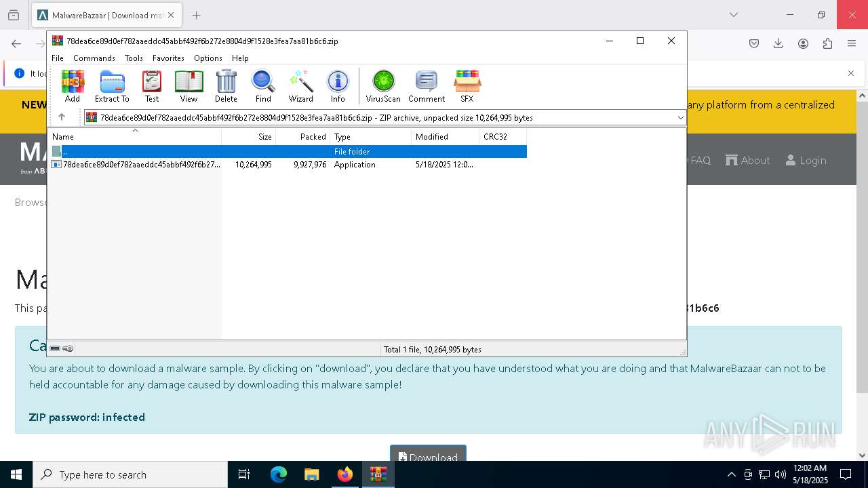Open Firefox extensions puzzle icon
Viewport: 868px width, 488px height.
click(827, 43)
